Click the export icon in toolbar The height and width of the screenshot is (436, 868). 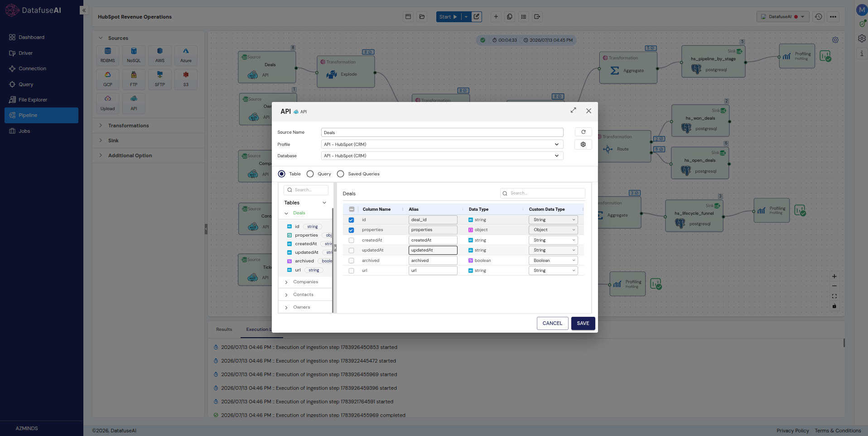pos(537,17)
